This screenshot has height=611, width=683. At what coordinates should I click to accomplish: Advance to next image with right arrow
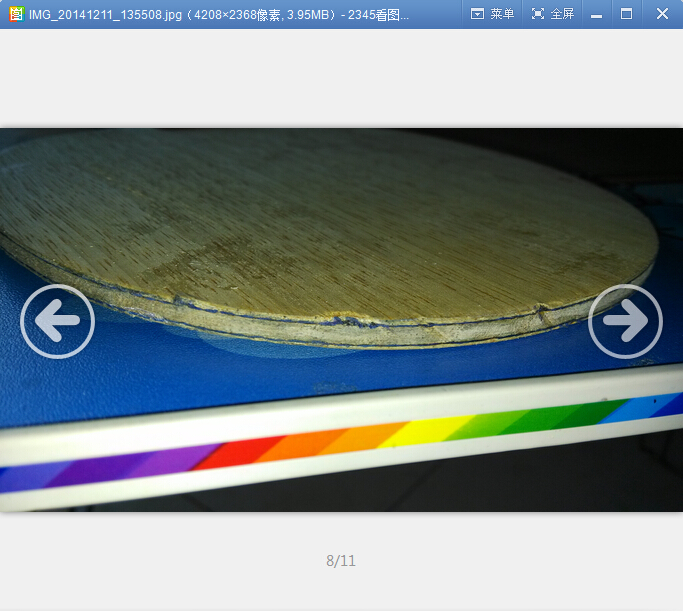[625, 321]
